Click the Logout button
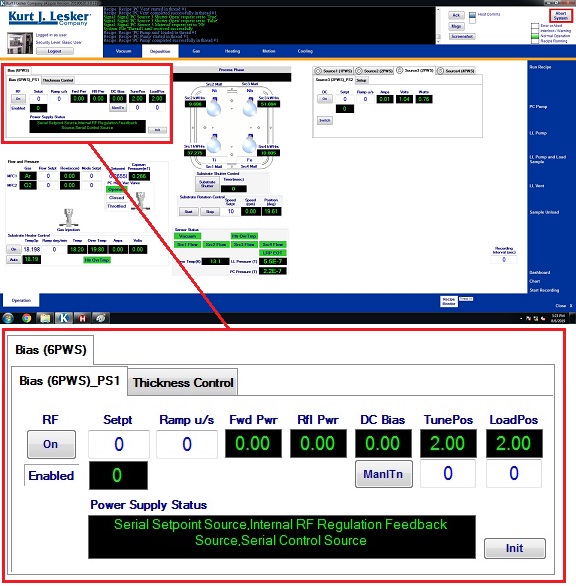Screen dimensions: 576x587 pos(55,51)
